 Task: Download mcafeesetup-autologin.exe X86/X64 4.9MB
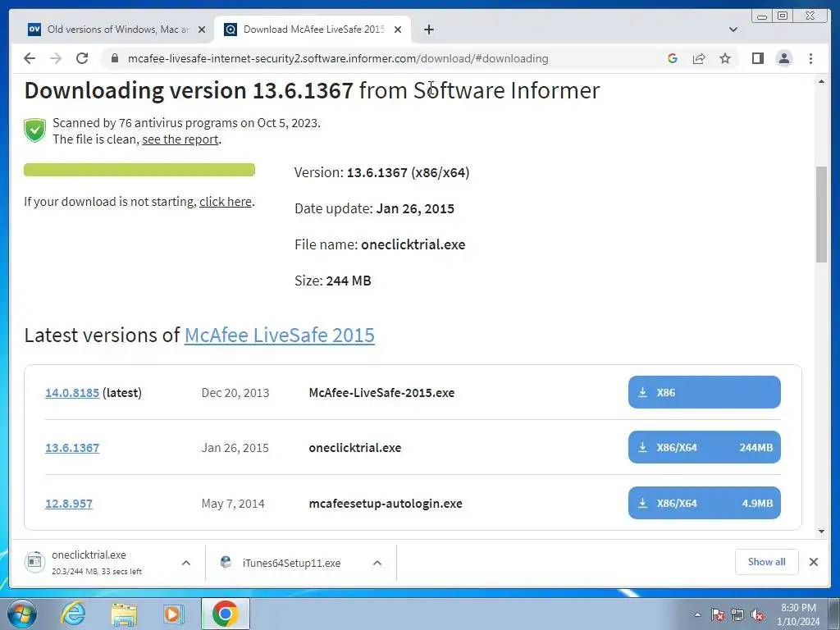coord(705,503)
